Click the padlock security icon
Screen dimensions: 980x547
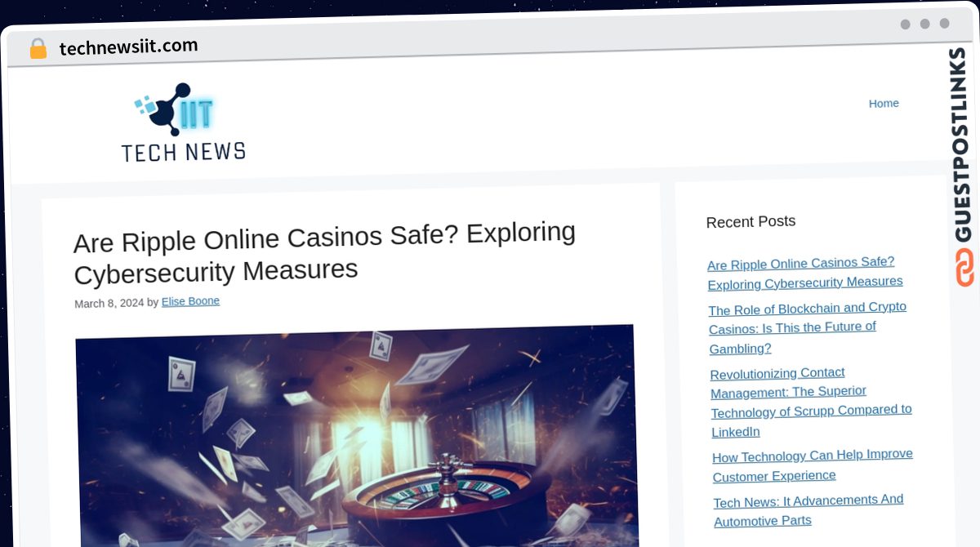tap(38, 48)
